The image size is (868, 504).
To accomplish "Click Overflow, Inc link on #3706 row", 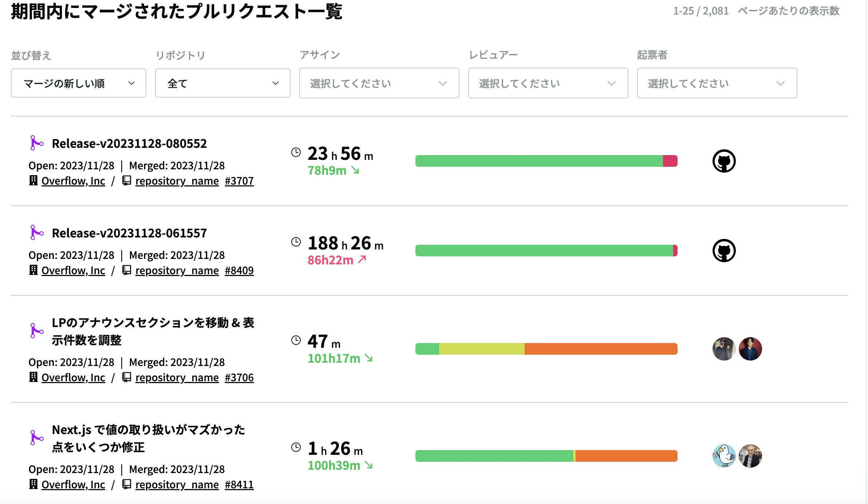I will pyautogui.click(x=73, y=378).
